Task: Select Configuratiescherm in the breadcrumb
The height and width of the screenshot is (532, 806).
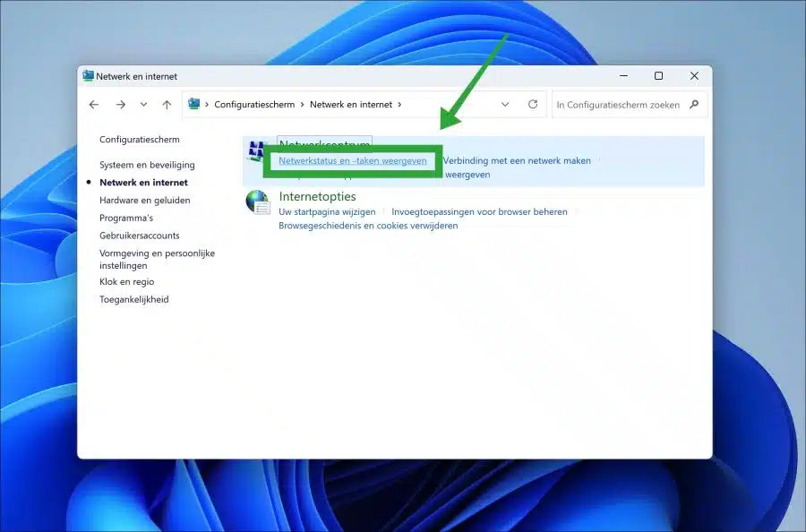Action: pos(254,105)
